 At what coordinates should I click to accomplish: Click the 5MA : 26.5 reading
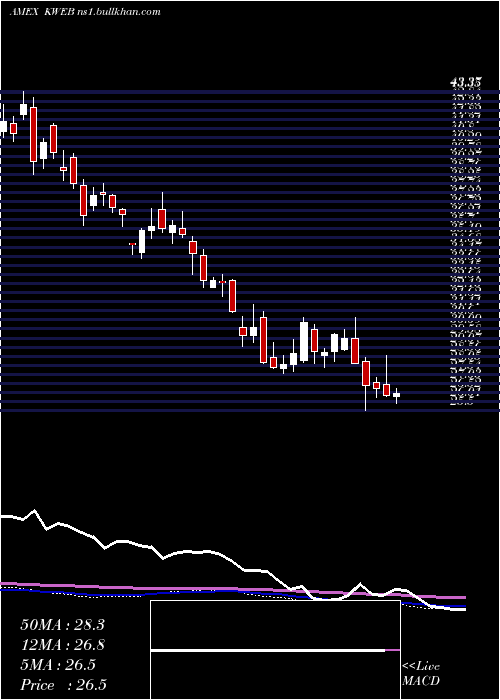(x=58, y=665)
